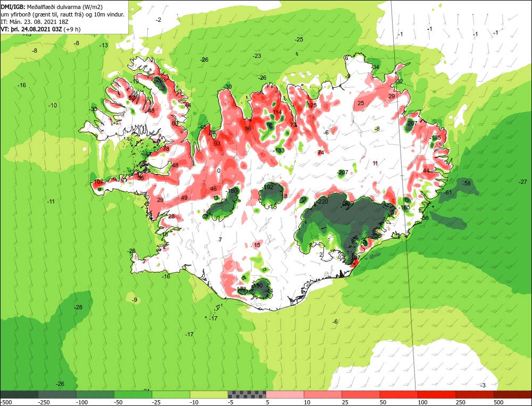This screenshot has height=406, width=532.
Task: Click the map value '18' on the west coast
Action: (165, 234)
